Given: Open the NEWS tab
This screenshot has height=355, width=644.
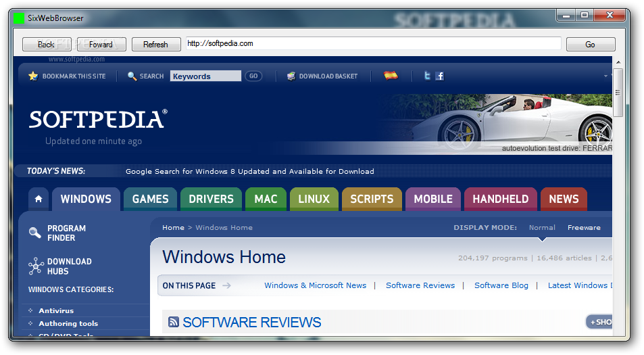Looking at the screenshot, I should pos(564,199).
